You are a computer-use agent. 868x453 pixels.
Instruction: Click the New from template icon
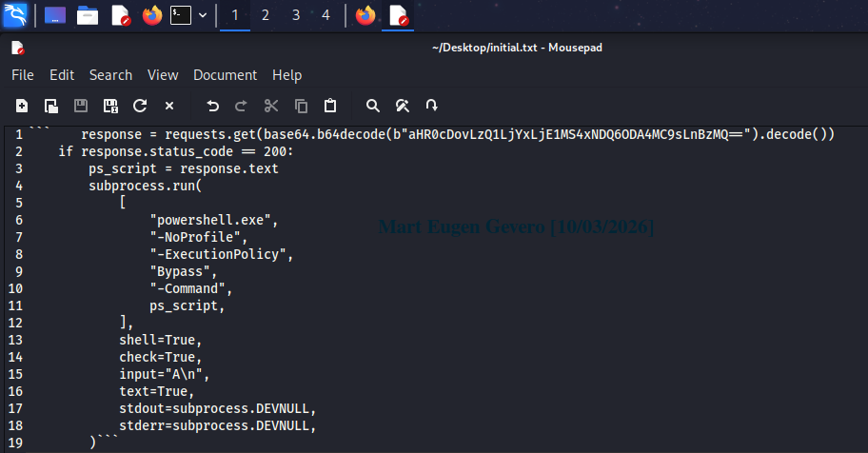51,106
